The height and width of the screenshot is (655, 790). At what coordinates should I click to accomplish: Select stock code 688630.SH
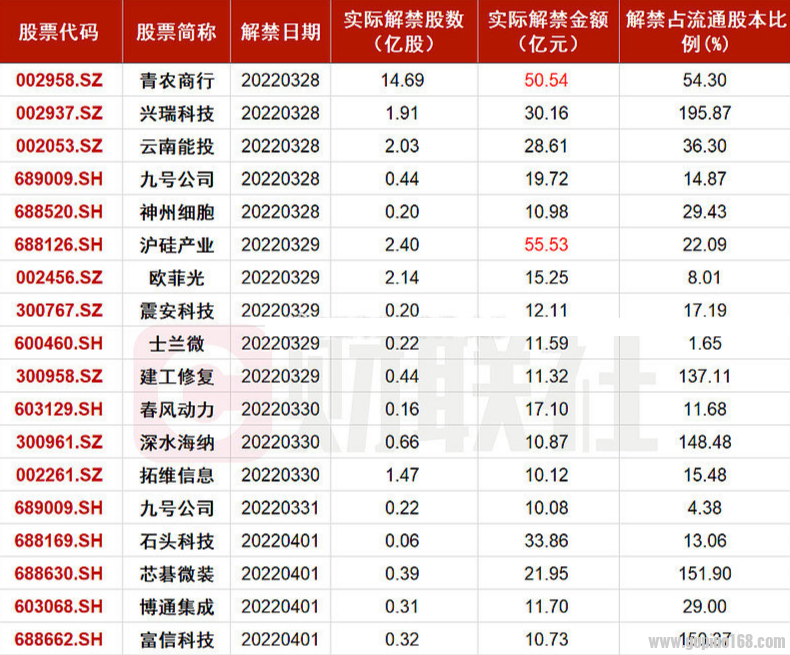(59, 573)
